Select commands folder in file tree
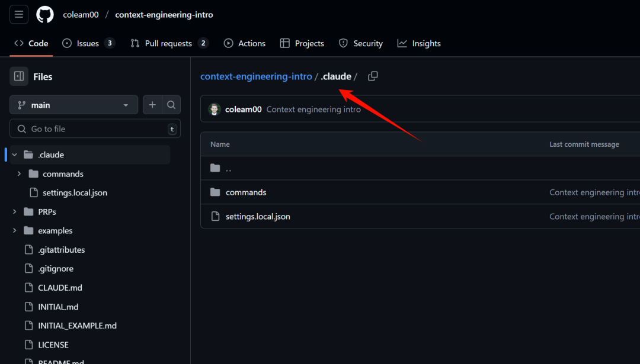640x364 pixels. coord(63,173)
